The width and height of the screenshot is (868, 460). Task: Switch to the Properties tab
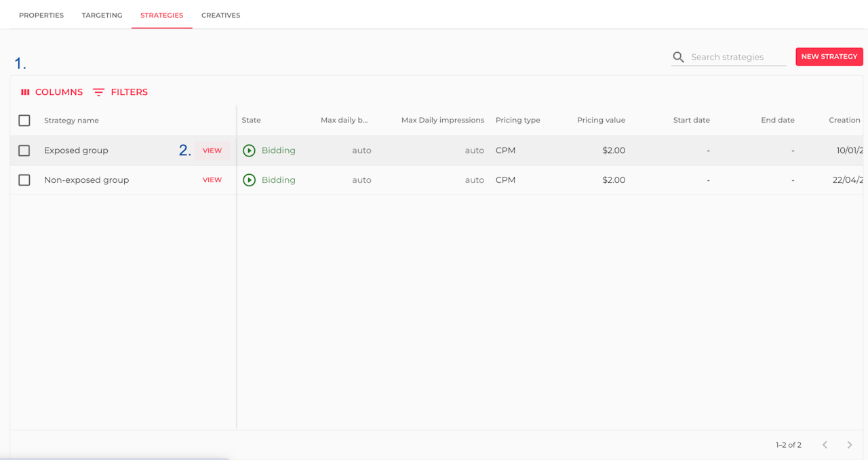click(x=41, y=15)
